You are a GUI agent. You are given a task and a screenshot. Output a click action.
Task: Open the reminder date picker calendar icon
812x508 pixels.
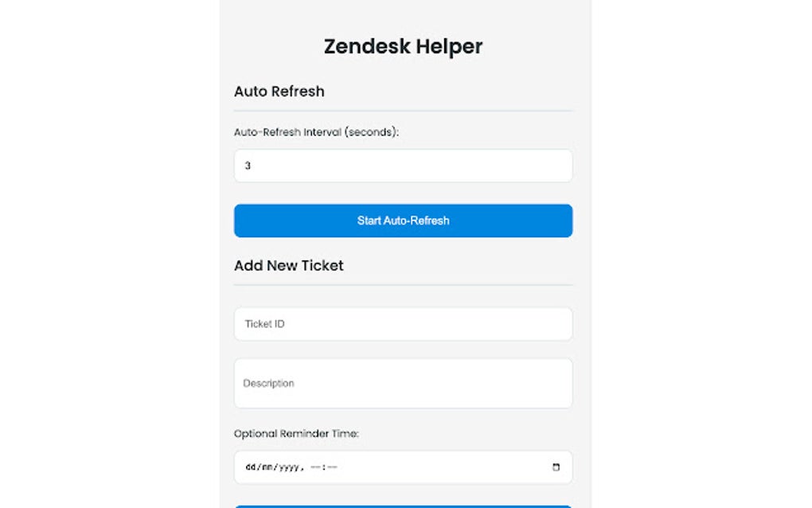pyautogui.click(x=556, y=467)
